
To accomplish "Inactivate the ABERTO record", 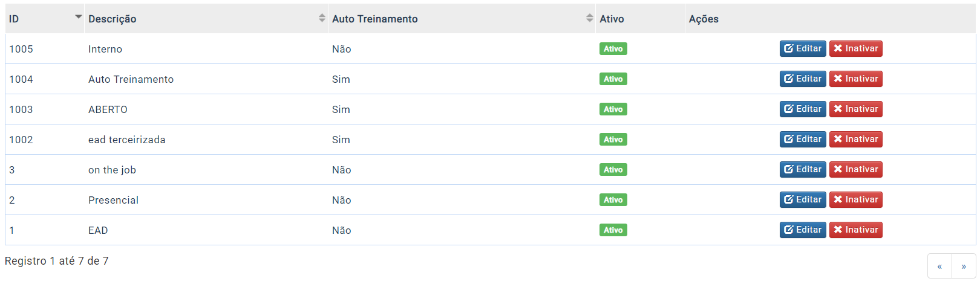I will (x=855, y=109).
